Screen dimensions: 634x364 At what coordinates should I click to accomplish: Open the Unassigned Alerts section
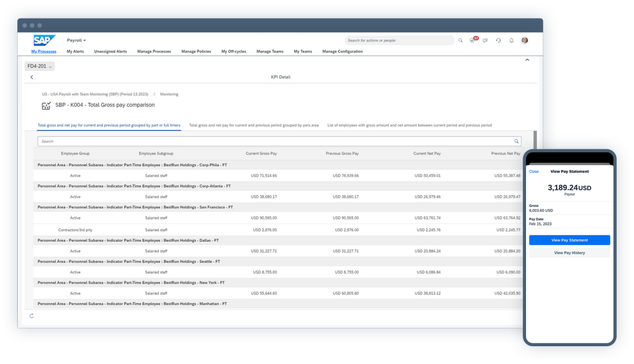click(x=110, y=51)
